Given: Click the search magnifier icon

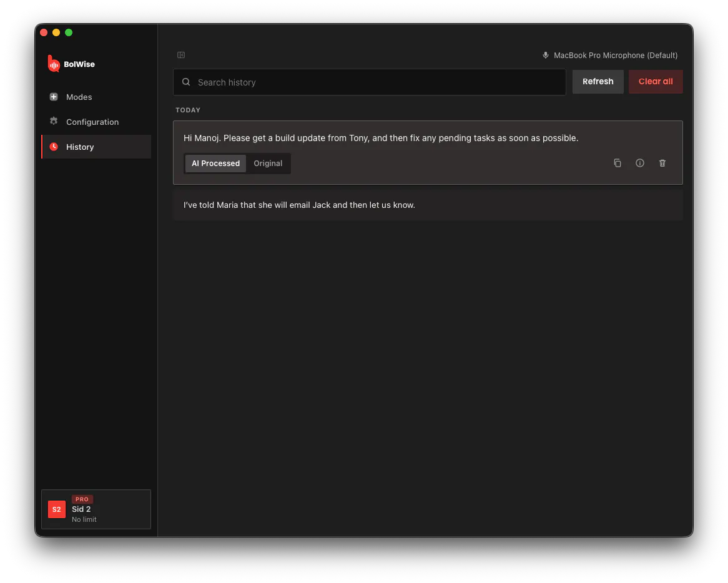Looking at the screenshot, I should pyautogui.click(x=186, y=82).
